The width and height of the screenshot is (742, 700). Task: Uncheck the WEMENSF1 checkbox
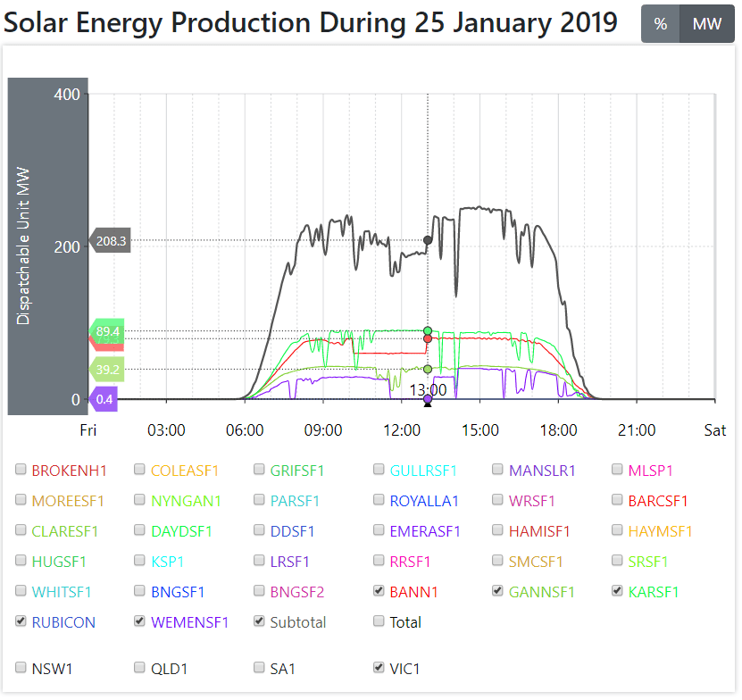click(140, 622)
